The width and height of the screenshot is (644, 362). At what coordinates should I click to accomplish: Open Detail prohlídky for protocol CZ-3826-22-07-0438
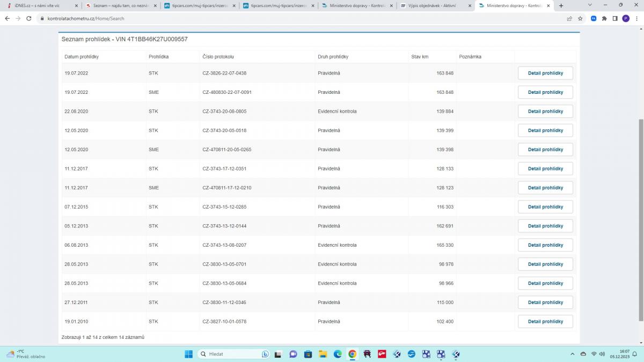pos(545,73)
